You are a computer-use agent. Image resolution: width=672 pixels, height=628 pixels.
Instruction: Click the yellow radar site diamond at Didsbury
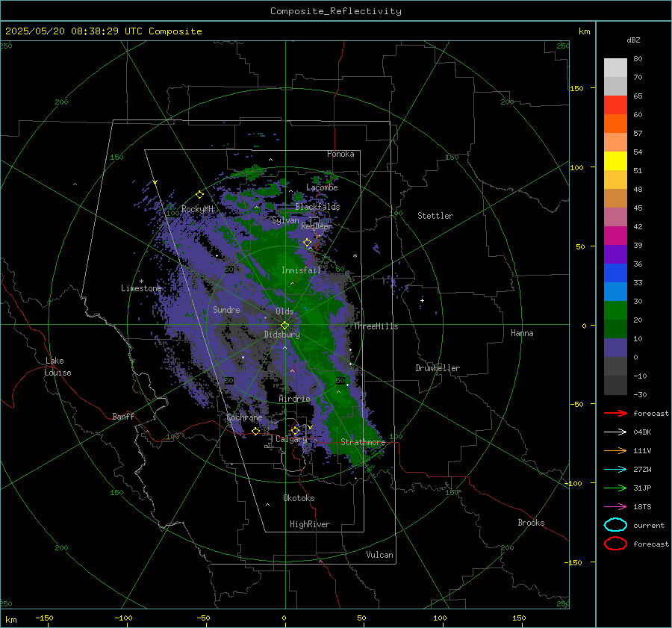pos(285,326)
